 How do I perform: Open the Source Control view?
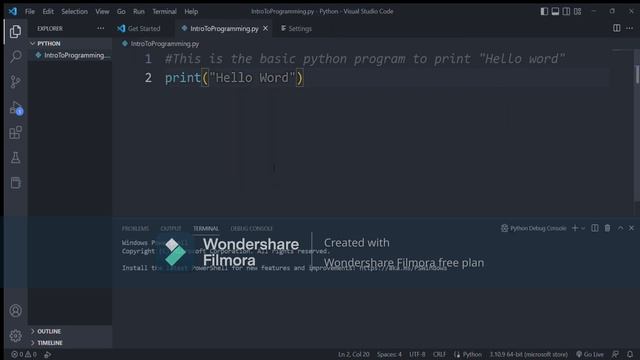point(16,82)
